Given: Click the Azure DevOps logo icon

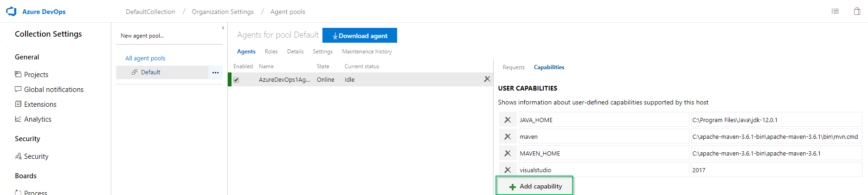Looking at the screenshot, I should pyautogui.click(x=11, y=12).
